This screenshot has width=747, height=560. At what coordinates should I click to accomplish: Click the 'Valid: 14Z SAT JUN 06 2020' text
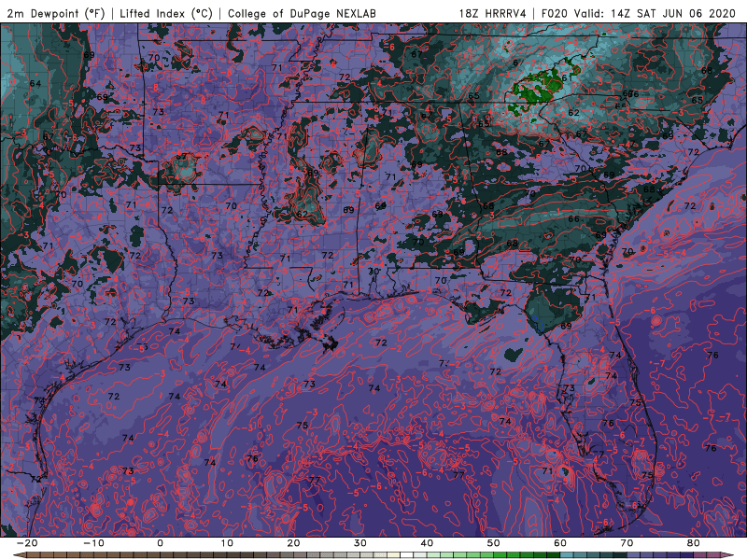pyautogui.click(x=655, y=13)
